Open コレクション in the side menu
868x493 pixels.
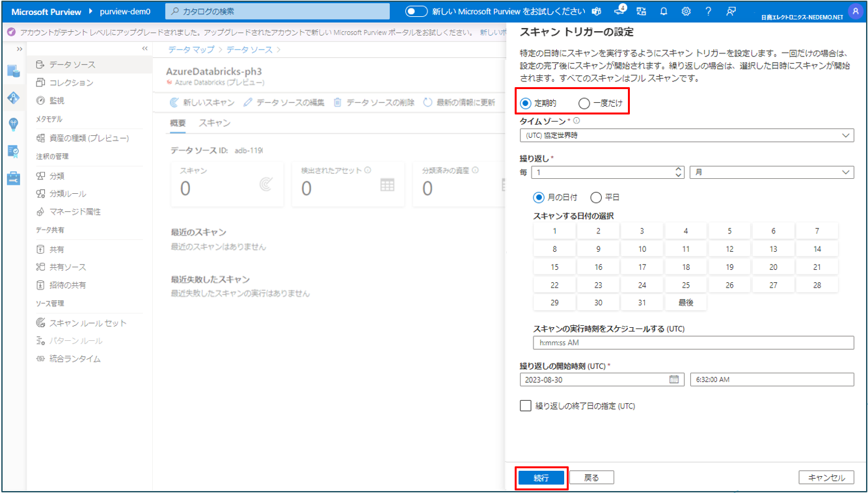71,83
